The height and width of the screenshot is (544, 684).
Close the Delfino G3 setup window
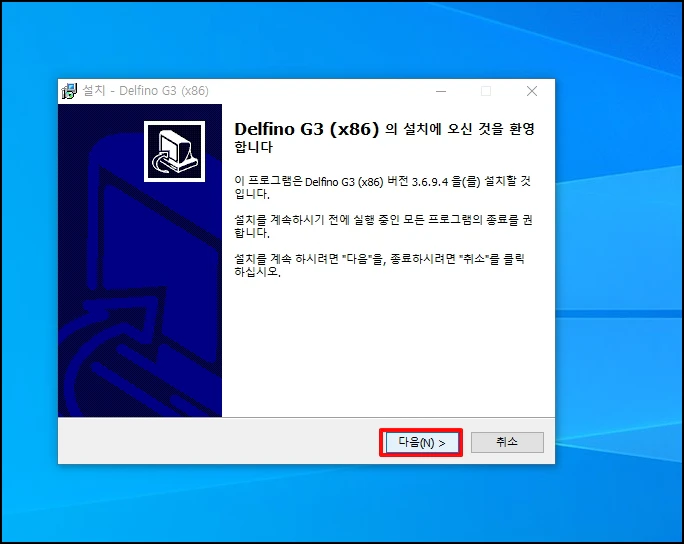coord(532,91)
